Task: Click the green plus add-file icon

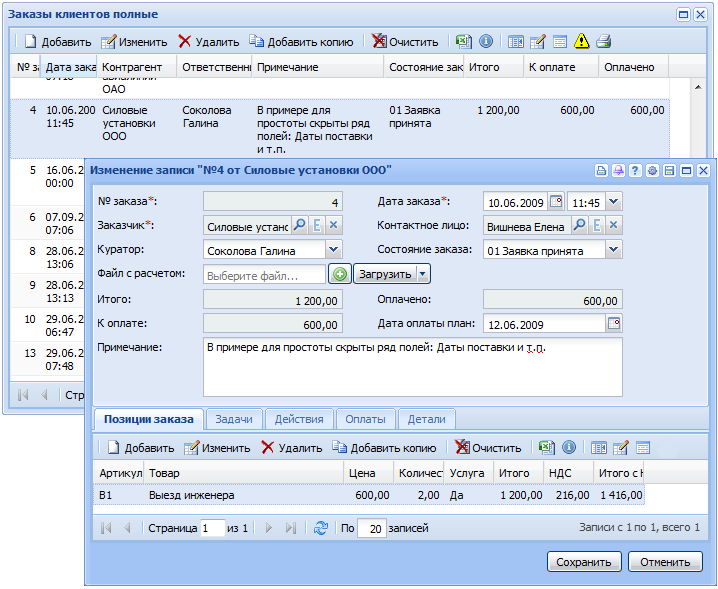Action: click(x=340, y=274)
